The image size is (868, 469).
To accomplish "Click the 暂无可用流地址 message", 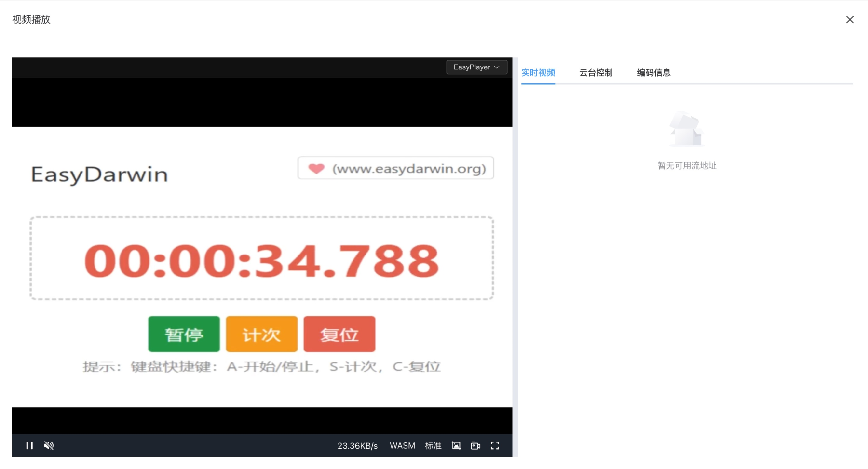I will (687, 166).
